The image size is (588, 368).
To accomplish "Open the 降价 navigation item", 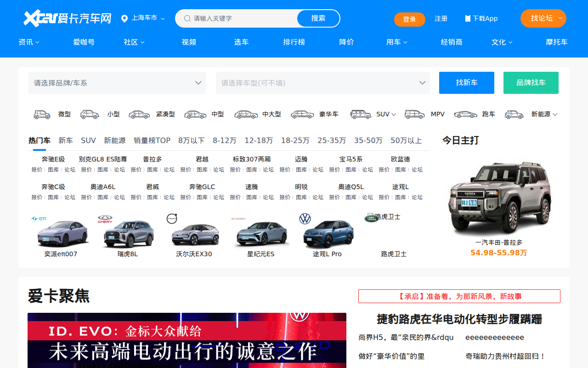I will coord(346,42).
